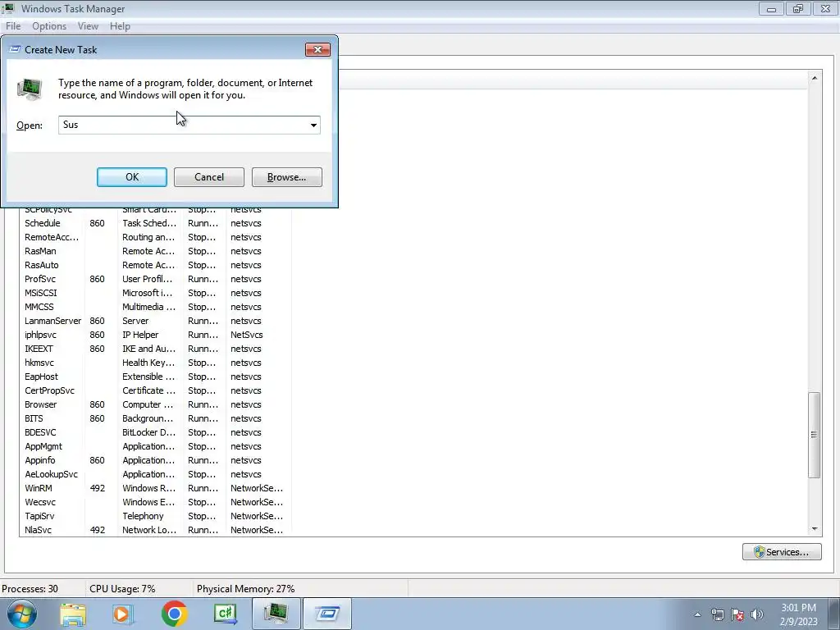
Task: Click the run program icon in the dialog
Action: pyautogui.click(x=30, y=89)
